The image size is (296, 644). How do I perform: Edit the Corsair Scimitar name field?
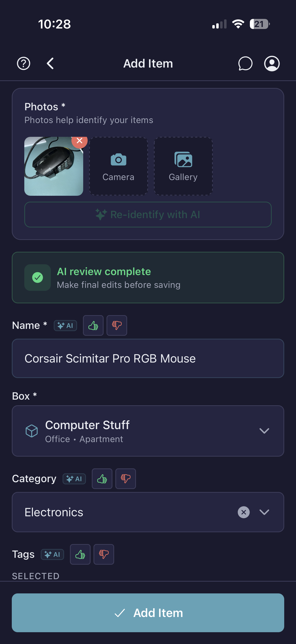(148, 358)
